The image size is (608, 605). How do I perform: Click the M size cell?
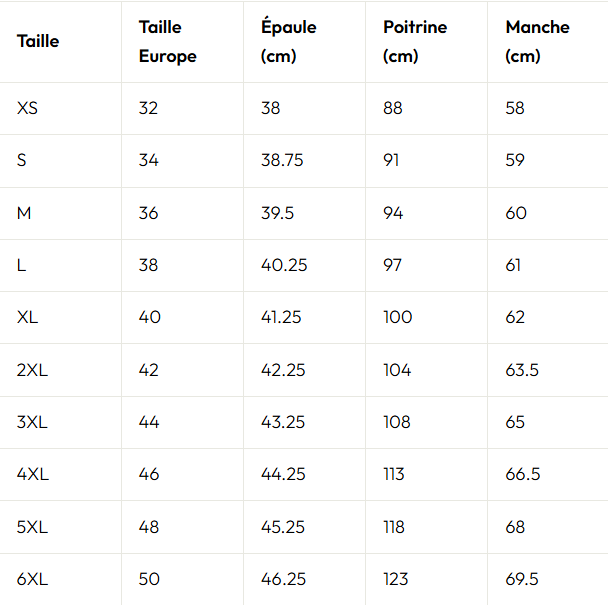tap(24, 213)
